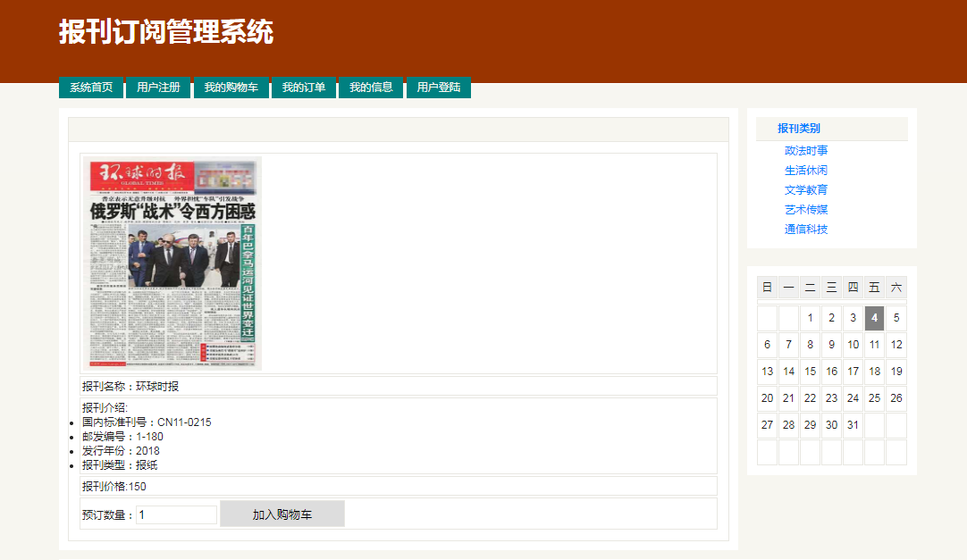Pick calendar date 5

(x=896, y=318)
